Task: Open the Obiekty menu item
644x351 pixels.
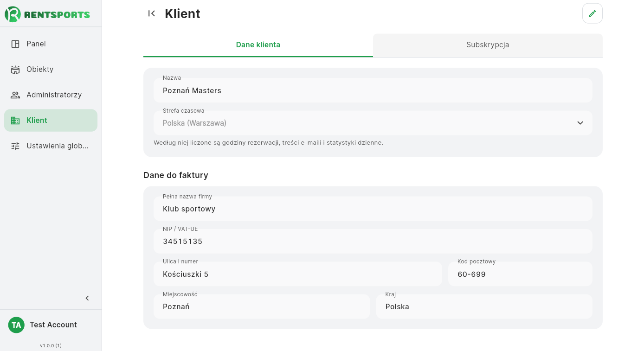Action: tap(51, 70)
